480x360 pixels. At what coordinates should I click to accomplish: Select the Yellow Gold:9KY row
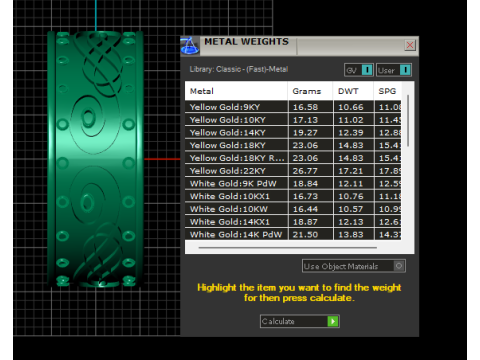click(x=293, y=107)
